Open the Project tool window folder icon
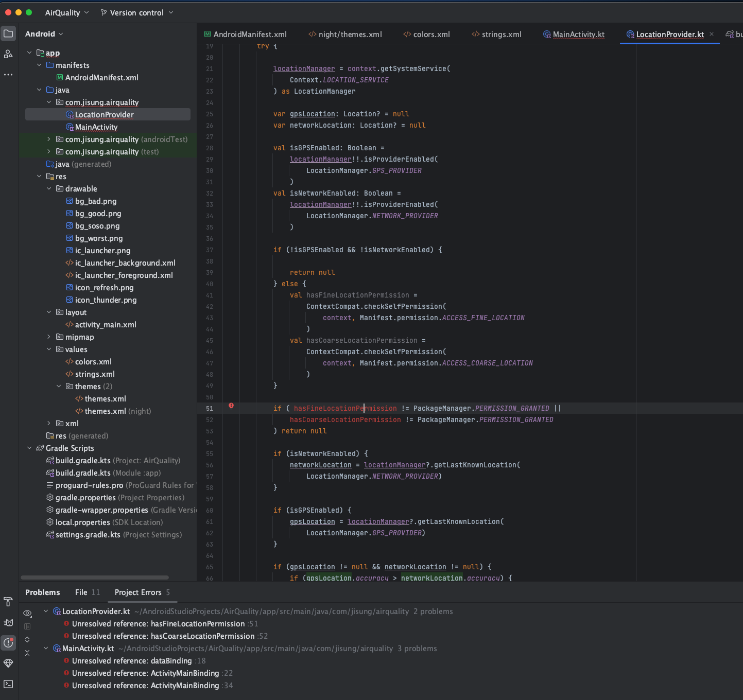 (8, 34)
